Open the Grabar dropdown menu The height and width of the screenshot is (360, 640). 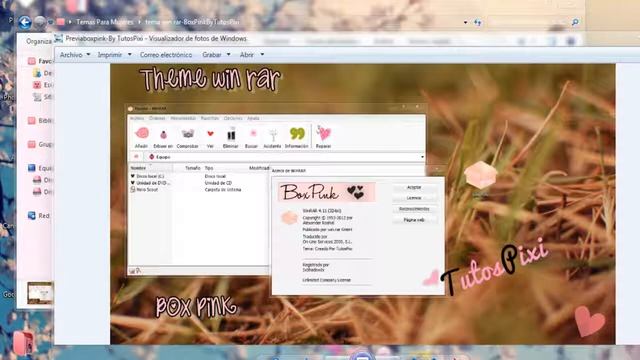[x=216, y=55]
